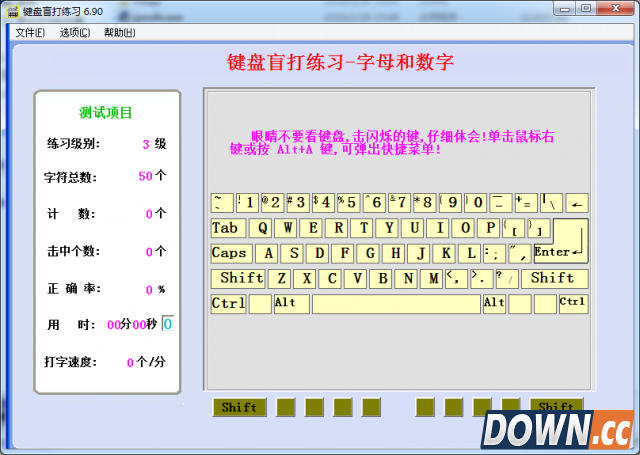Click the 练习级别 value 3
This screenshot has height=455, width=640.
click(x=146, y=144)
